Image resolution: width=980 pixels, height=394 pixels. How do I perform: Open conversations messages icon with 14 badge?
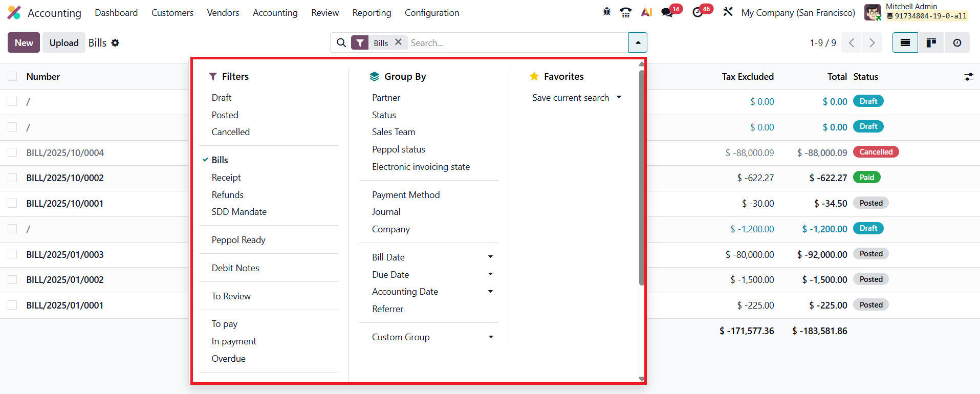tap(667, 12)
